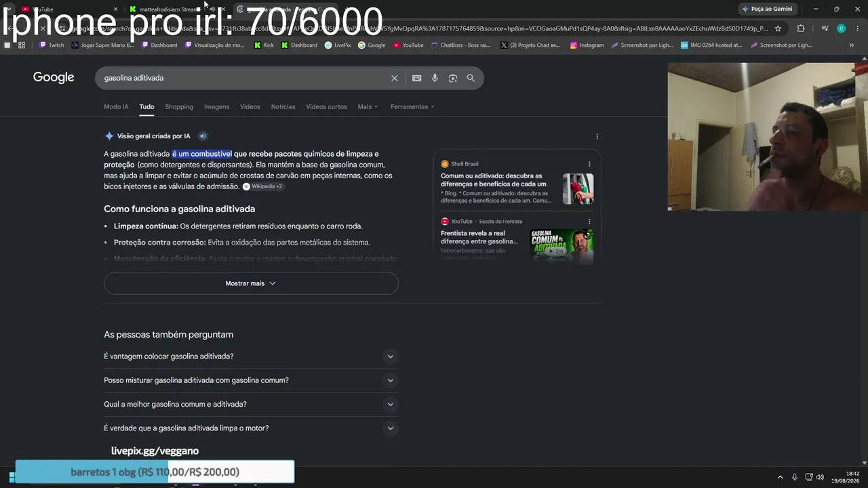This screenshot has width=868, height=488.
Task: Open the AI overview three-dot options menu
Action: (597, 136)
